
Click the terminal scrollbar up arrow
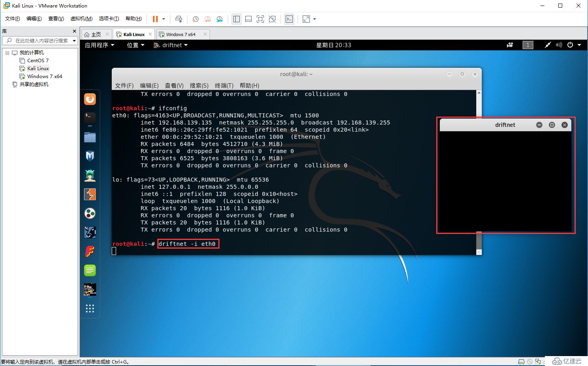479,93
